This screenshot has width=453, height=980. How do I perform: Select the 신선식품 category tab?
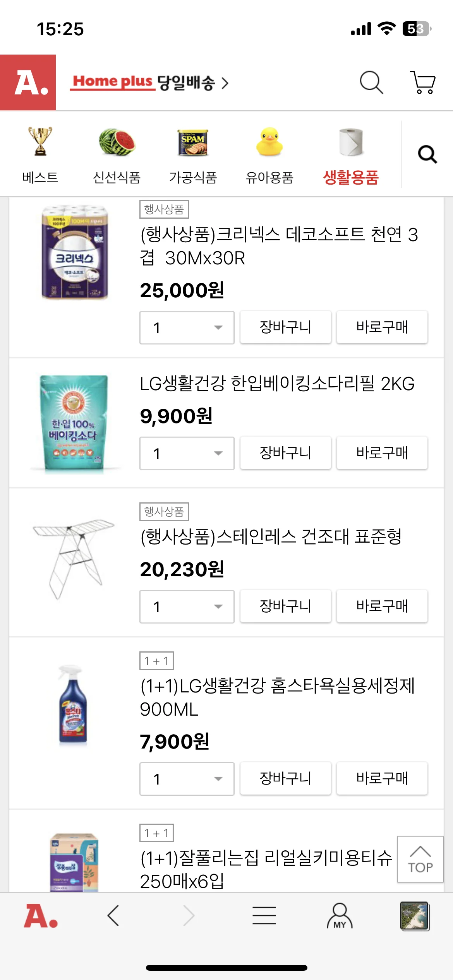pos(117,156)
